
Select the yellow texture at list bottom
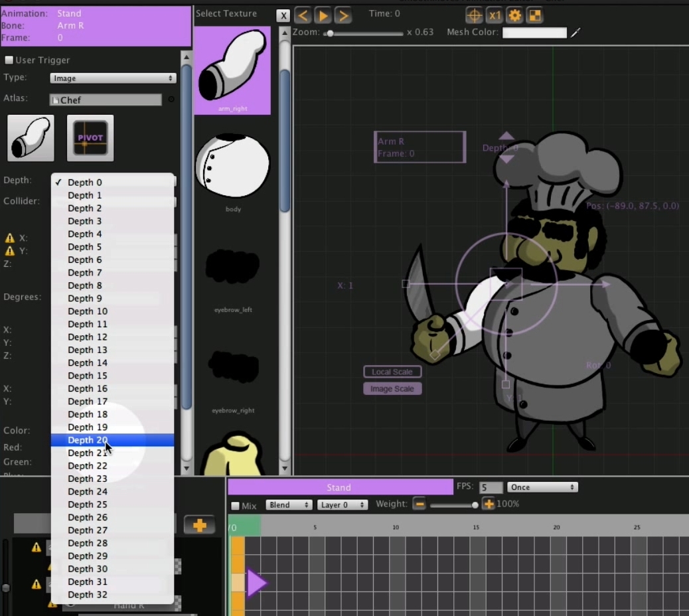232,453
